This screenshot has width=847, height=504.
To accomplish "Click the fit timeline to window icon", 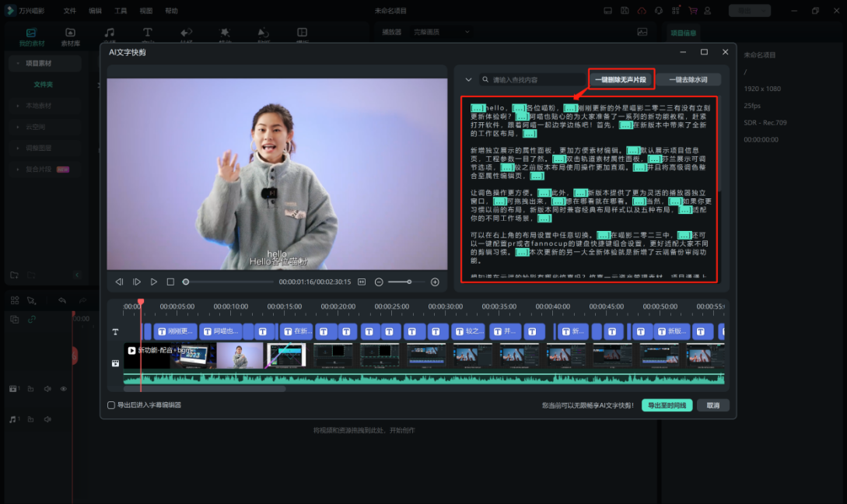I will (362, 282).
